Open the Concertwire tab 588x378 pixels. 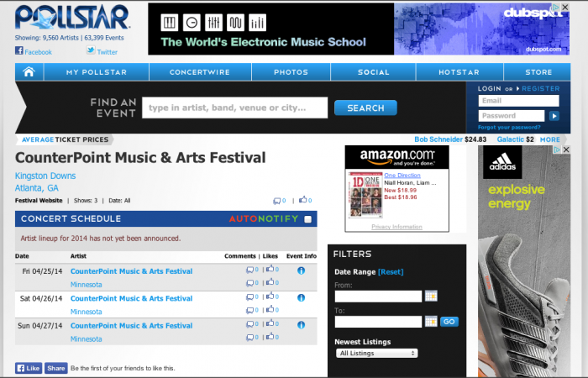coord(200,72)
